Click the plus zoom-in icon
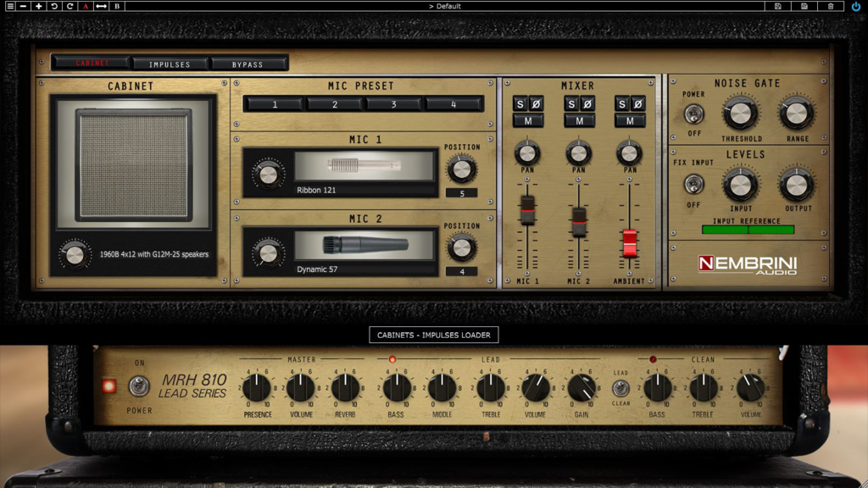This screenshot has height=488, width=868. click(x=39, y=6)
